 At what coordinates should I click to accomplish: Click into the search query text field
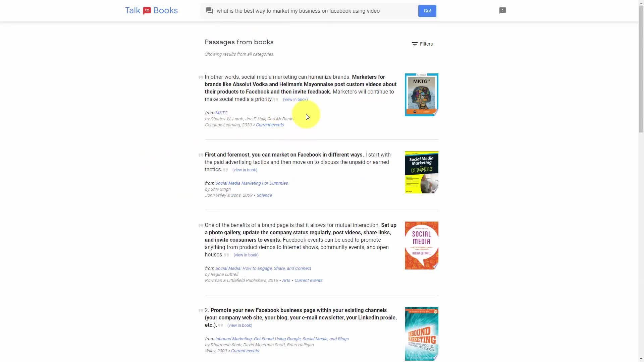315,11
